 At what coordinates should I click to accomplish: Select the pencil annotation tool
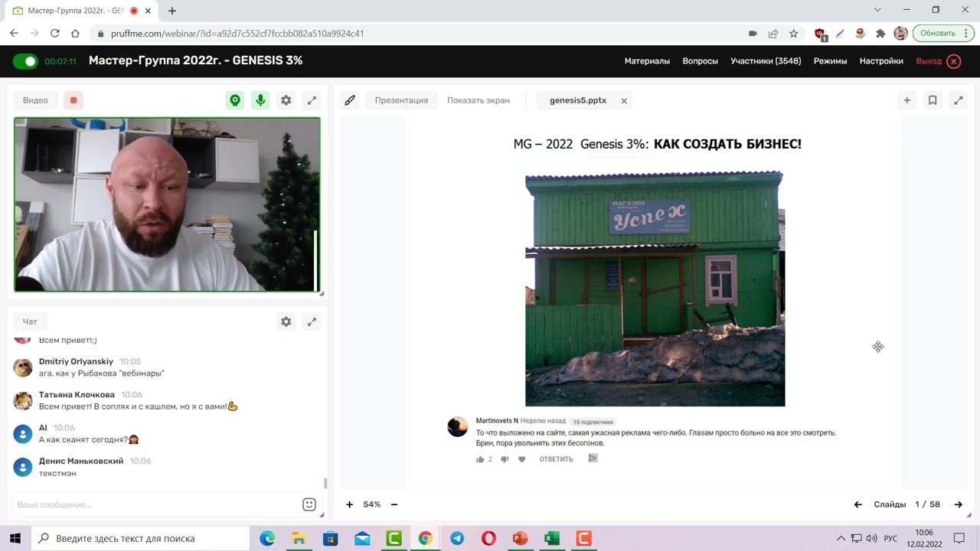(350, 99)
